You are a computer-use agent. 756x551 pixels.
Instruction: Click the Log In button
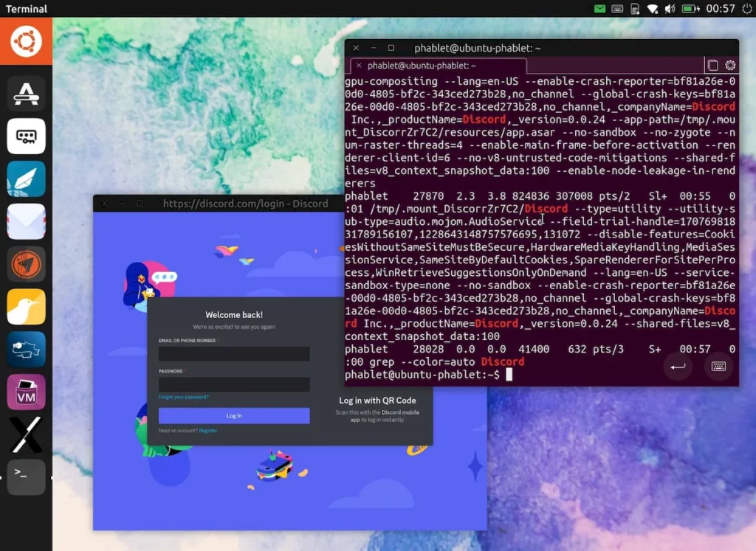click(x=234, y=416)
